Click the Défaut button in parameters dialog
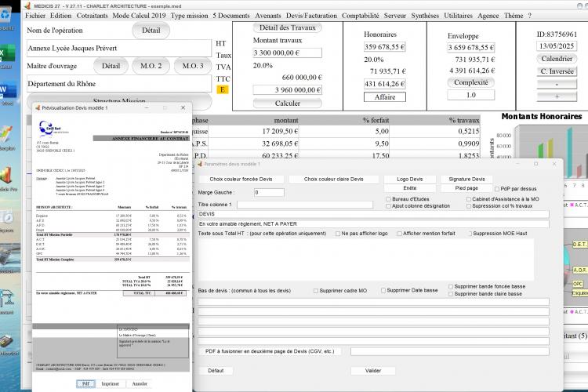 click(x=216, y=371)
